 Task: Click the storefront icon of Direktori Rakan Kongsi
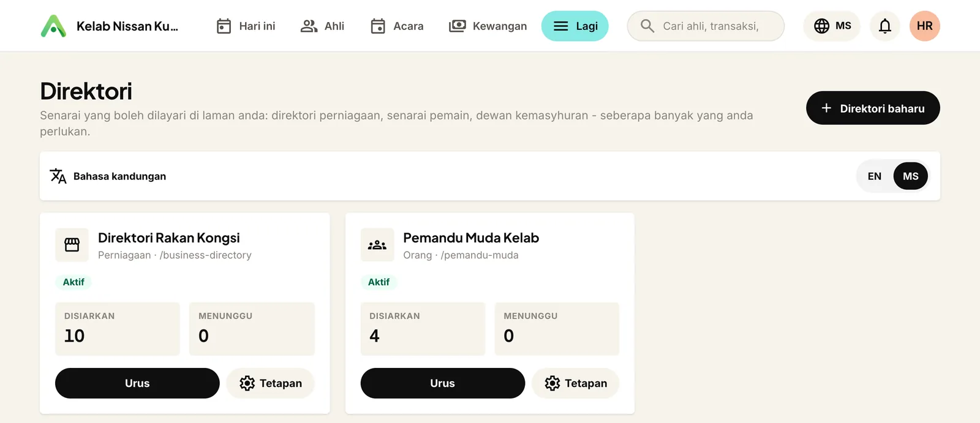click(72, 245)
